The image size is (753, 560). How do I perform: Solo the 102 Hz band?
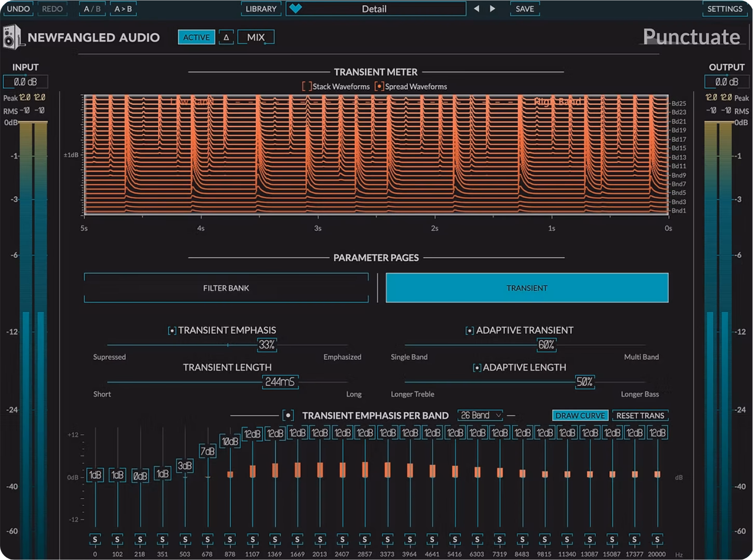coord(117,540)
